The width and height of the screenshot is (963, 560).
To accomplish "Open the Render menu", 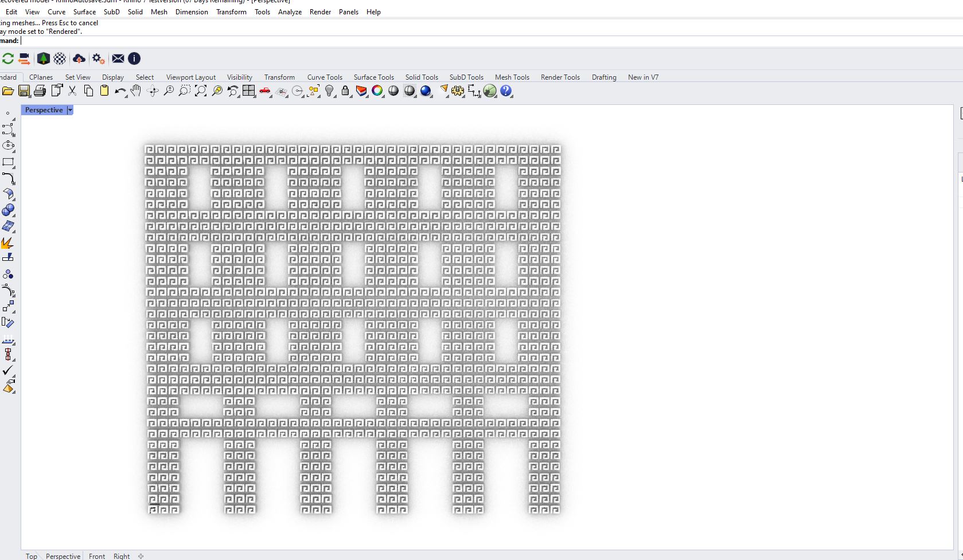I will [320, 12].
